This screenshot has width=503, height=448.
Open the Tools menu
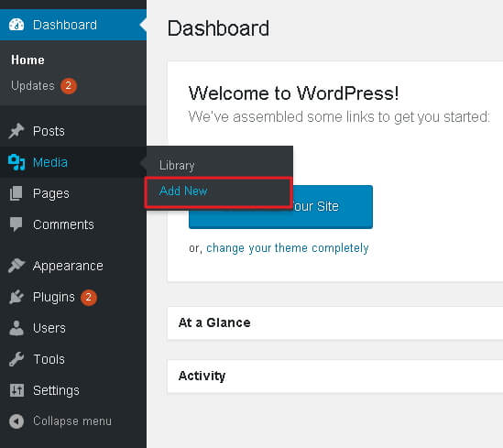click(73, 359)
